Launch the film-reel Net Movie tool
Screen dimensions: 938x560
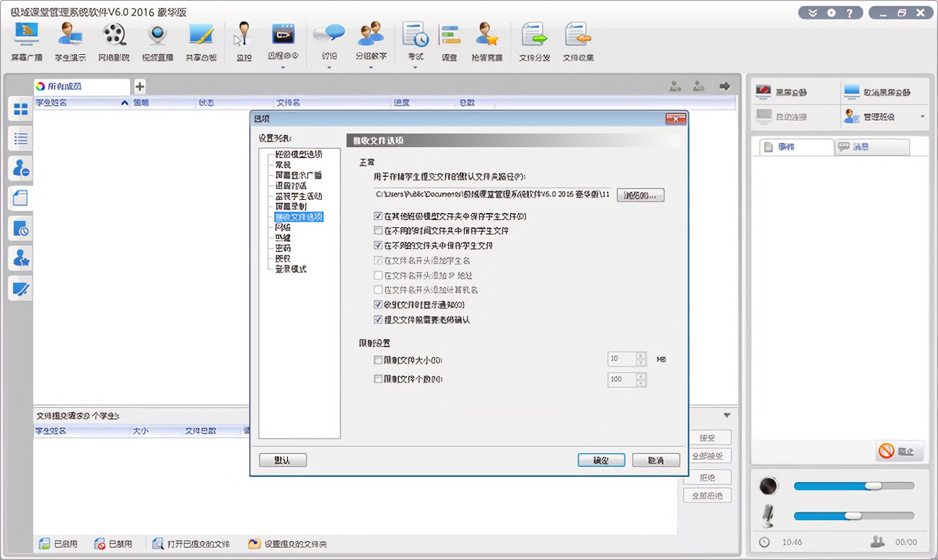point(114,43)
